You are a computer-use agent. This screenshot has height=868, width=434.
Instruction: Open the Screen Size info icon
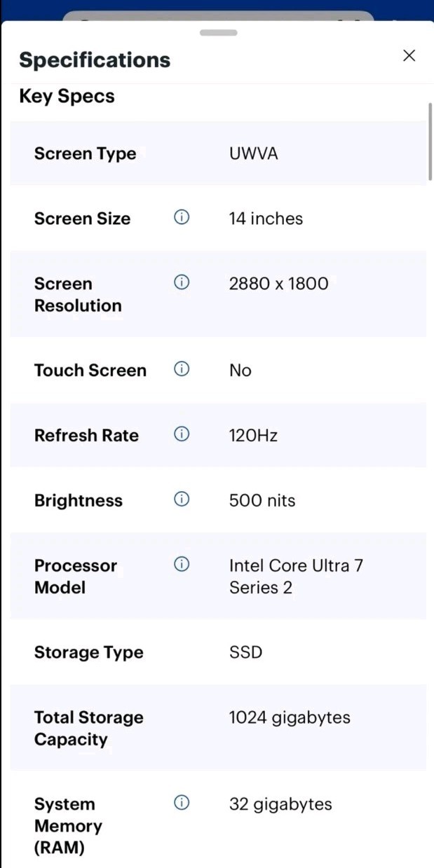182,218
